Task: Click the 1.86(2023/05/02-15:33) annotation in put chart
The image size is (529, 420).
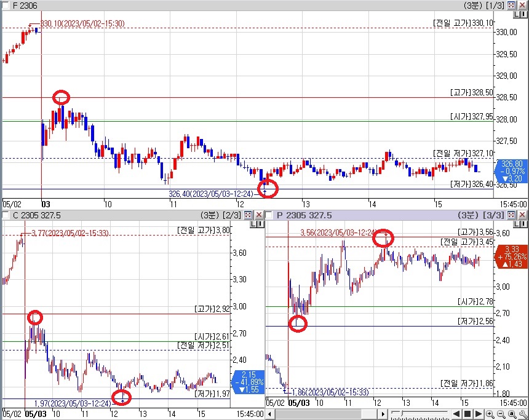Action: tap(330, 392)
